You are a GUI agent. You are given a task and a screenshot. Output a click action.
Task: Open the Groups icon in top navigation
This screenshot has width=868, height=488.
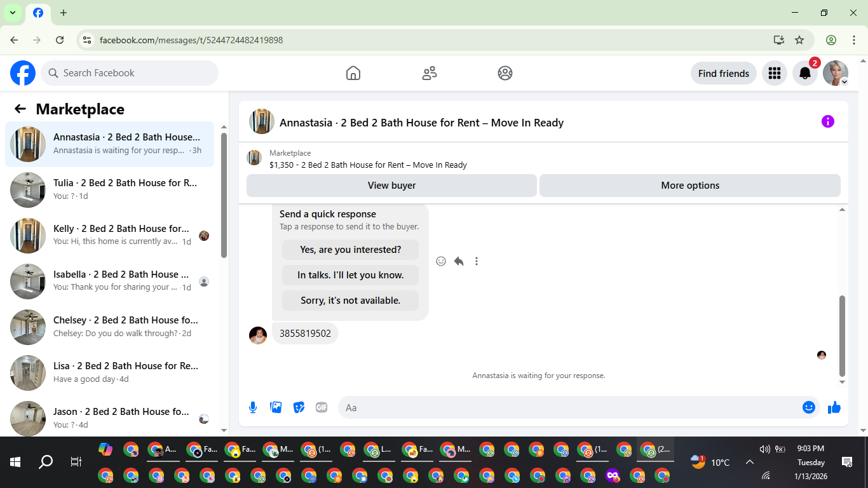[x=505, y=73]
